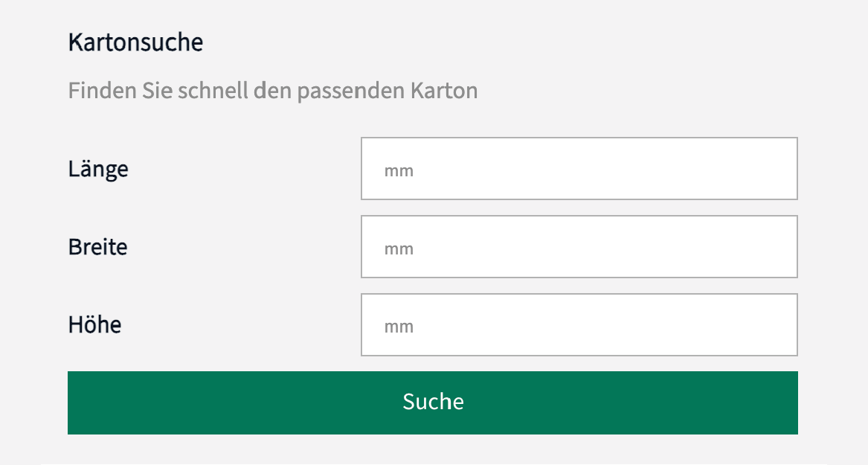Click the Kartonsuche heading
This screenshot has height=465, width=868.
tap(135, 42)
